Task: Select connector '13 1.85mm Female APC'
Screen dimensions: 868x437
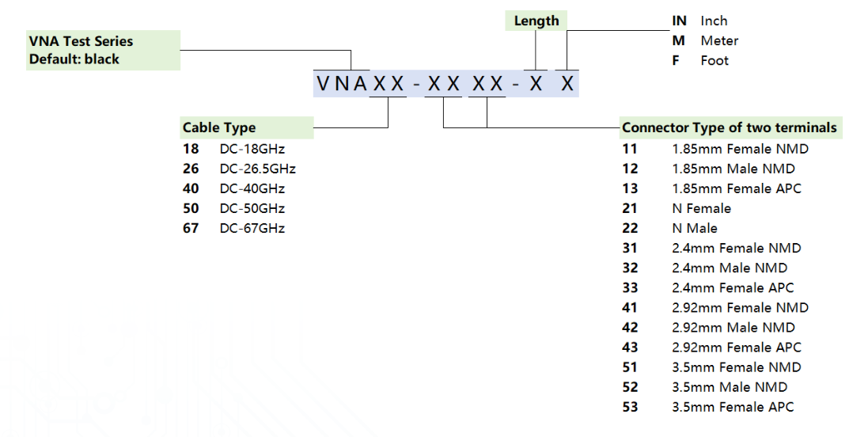Action: (x=711, y=189)
